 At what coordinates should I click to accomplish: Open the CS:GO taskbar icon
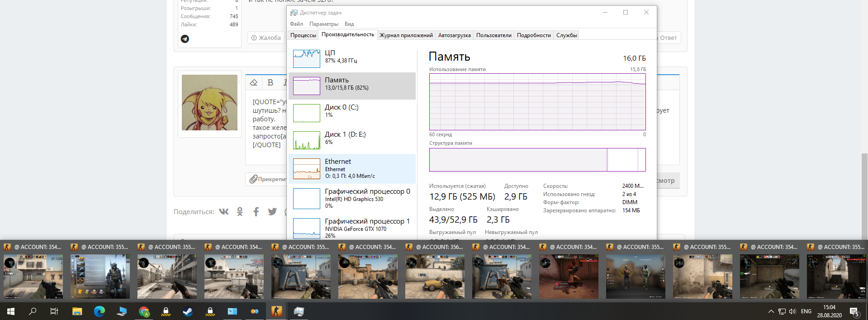click(276, 311)
